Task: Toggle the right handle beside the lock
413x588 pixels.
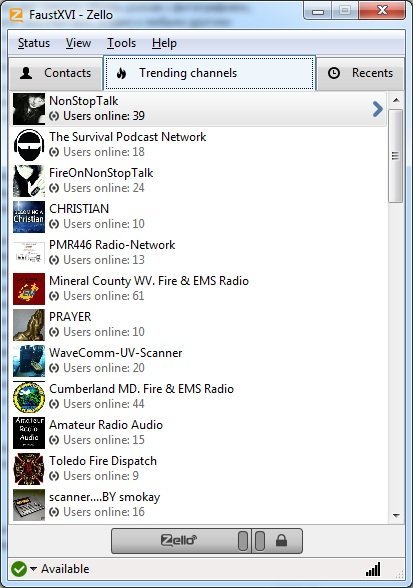Action: click(x=260, y=541)
